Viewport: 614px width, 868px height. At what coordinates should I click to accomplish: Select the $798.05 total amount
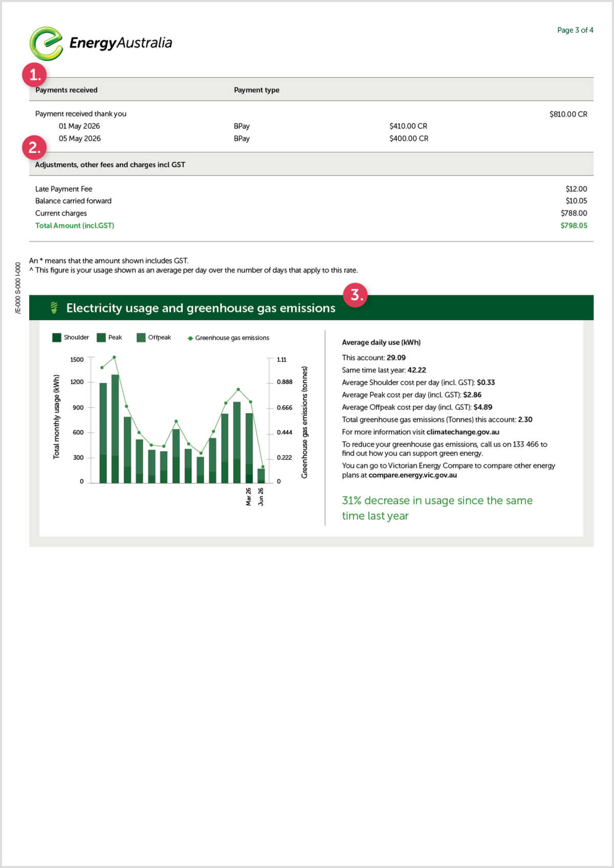(x=574, y=226)
